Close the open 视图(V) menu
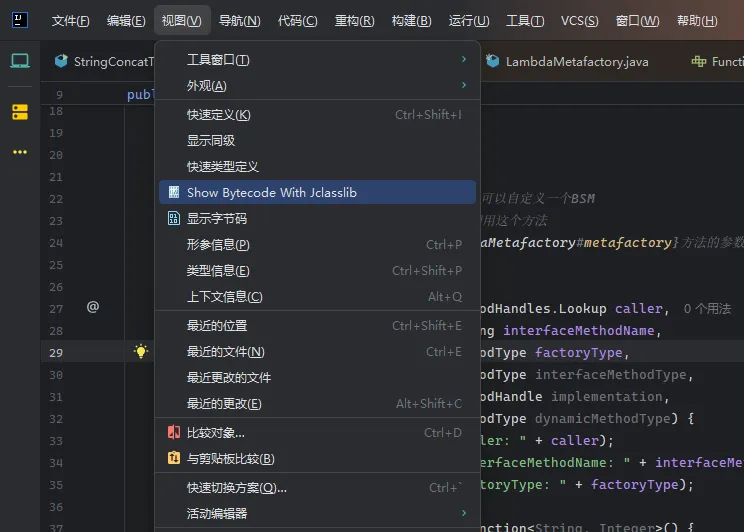This screenshot has width=744, height=532. (182, 20)
